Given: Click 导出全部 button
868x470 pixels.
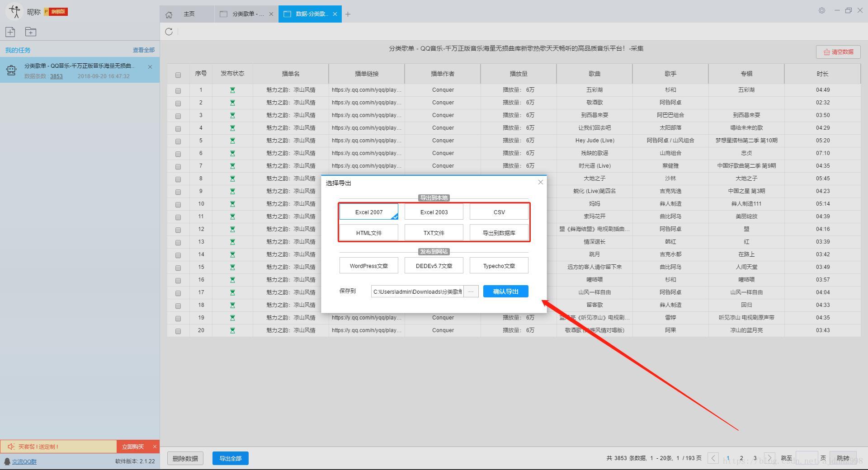Looking at the screenshot, I should coord(231,458).
